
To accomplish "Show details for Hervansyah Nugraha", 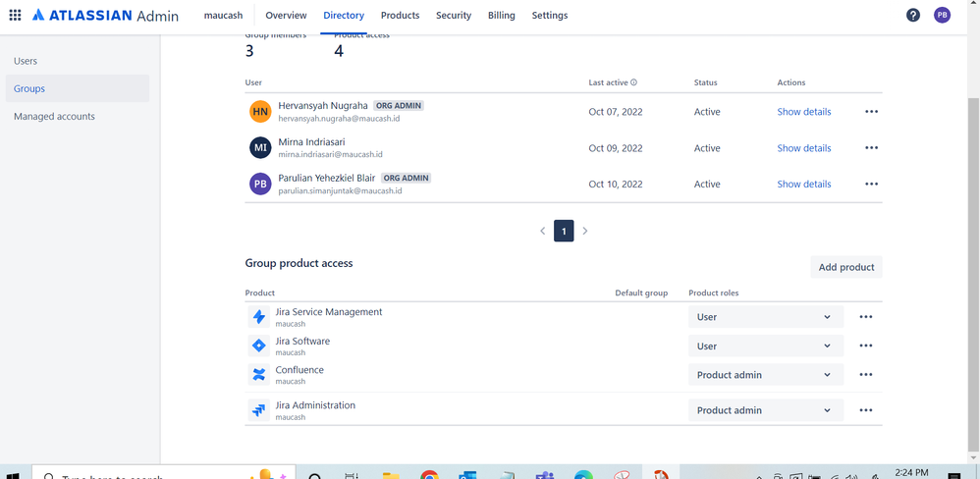I will pyautogui.click(x=804, y=112).
